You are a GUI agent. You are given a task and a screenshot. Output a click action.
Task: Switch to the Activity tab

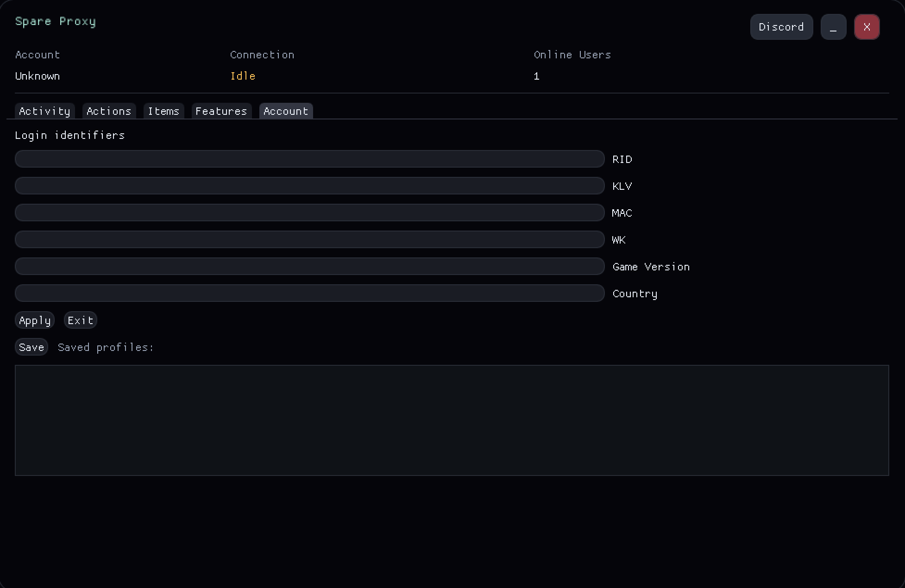point(44,111)
